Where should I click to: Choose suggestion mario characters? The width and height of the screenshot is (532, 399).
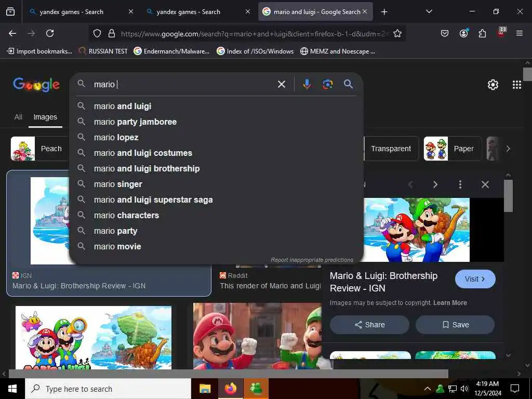coord(216,216)
